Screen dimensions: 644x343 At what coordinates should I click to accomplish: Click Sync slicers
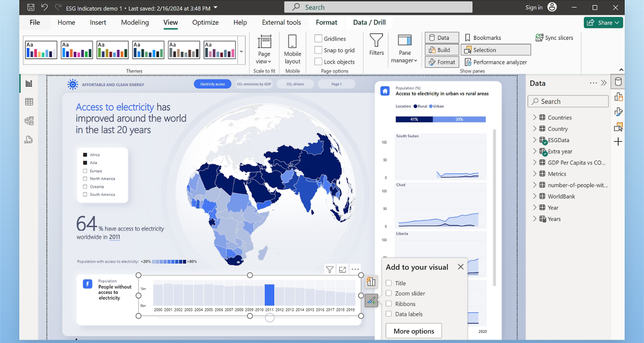pyautogui.click(x=554, y=38)
